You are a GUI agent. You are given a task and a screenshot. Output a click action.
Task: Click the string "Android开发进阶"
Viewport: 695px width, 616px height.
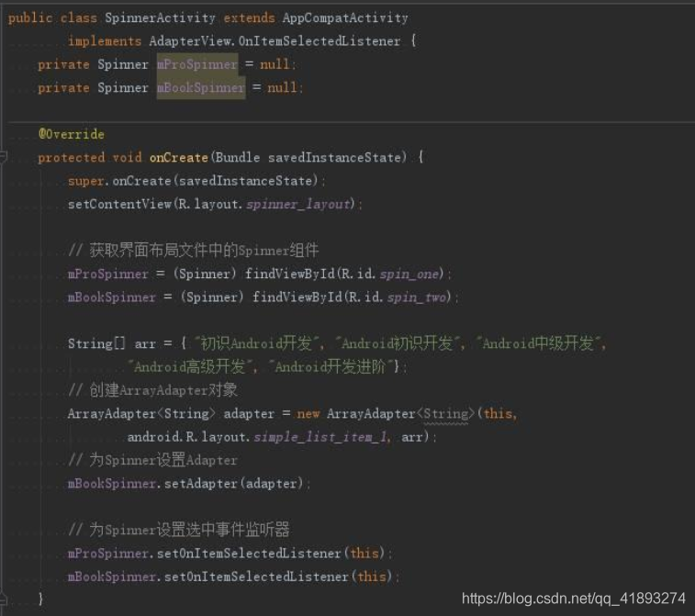coord(331,367)
